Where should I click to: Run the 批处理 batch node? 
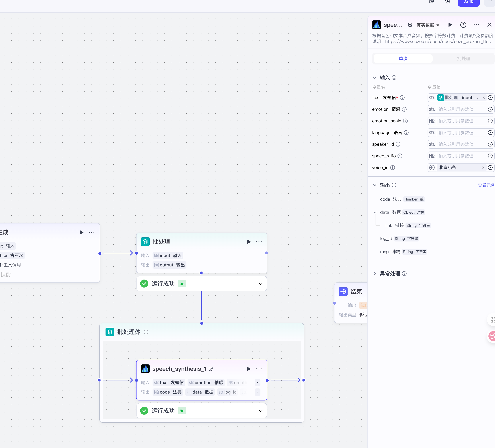[x=248, y=242]
